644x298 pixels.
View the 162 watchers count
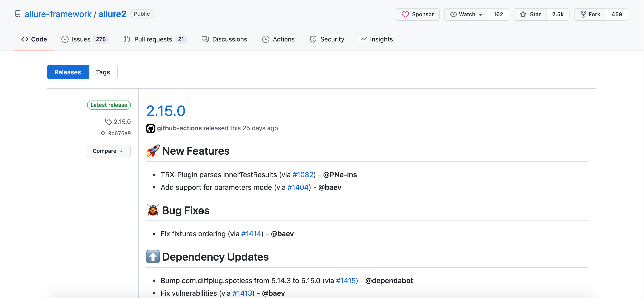click(498, 14)
